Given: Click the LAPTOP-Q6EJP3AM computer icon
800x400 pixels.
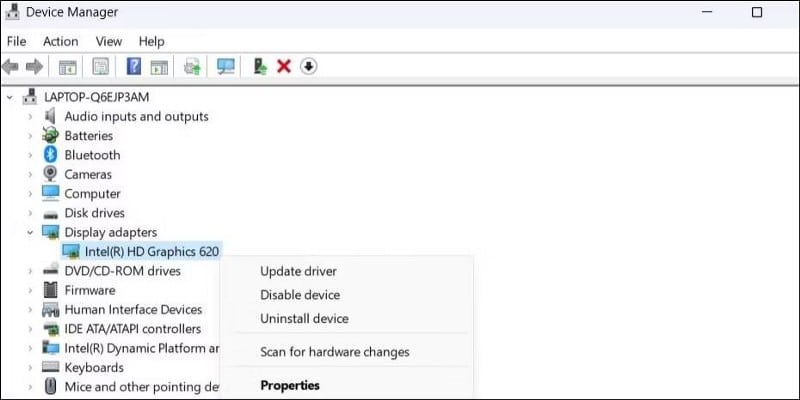Looking at the screenshot, I should 30,96.
